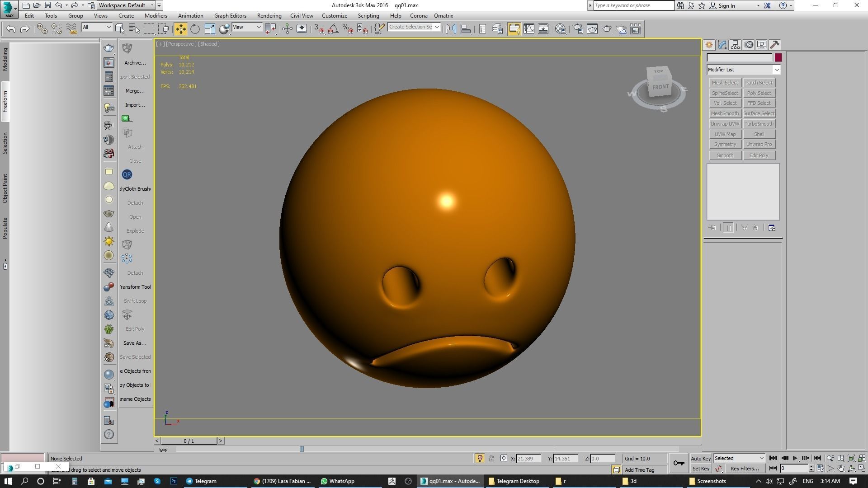Open the Hierarchy command panel tab
This screenshot has width=868, height=488.
click(x=735, y=45)
